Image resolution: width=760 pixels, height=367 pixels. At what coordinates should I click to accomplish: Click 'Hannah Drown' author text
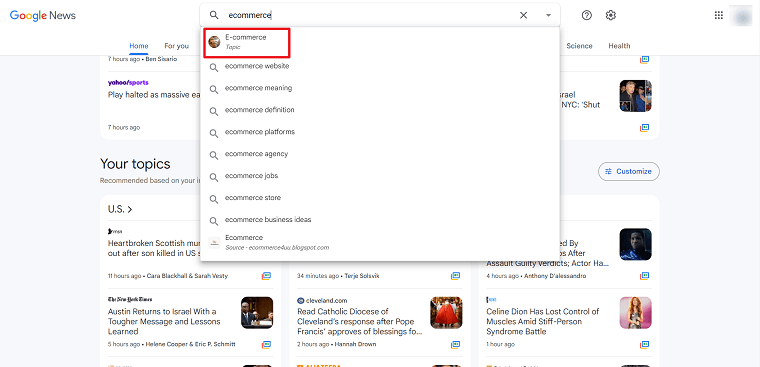click(x=355, y=344)
